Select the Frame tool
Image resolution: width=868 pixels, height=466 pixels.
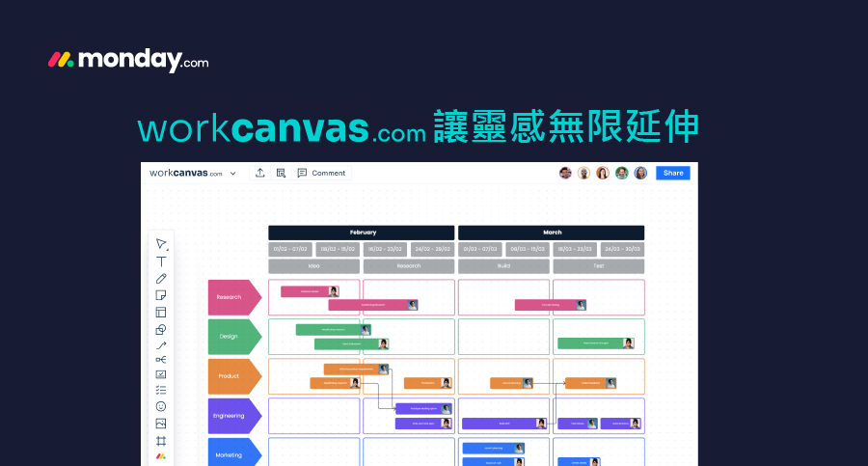click(161, 441)
